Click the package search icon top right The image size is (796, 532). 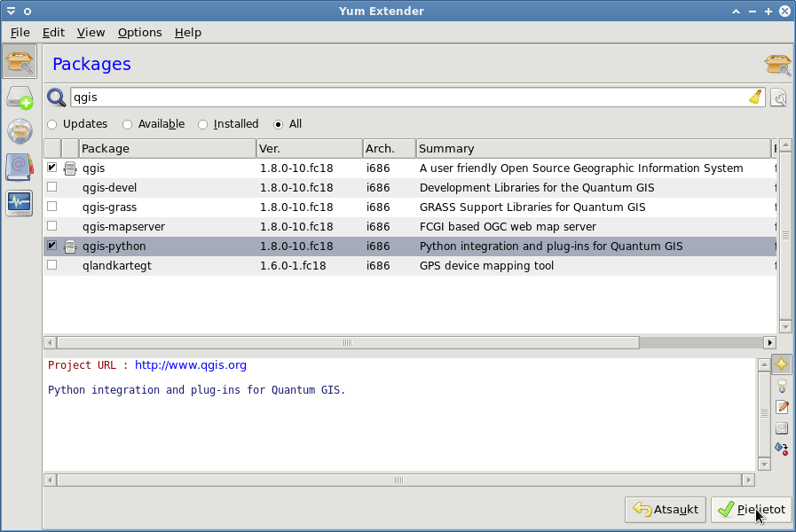coord(777,65)
